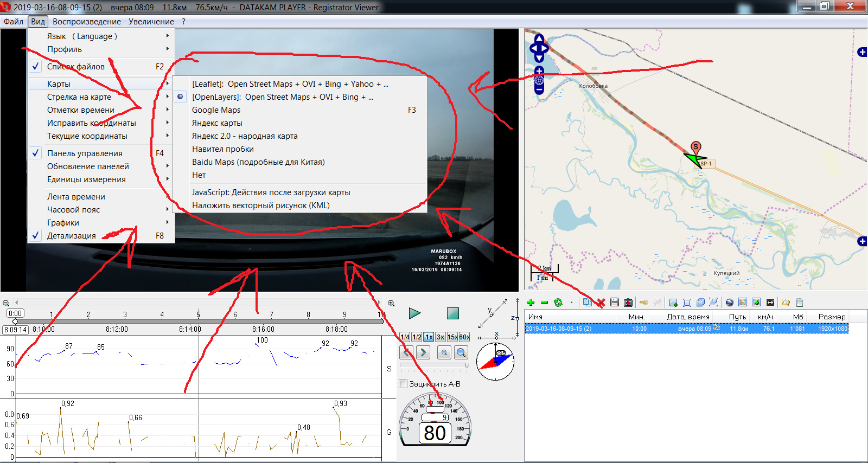Enable the Зациклить A-B checkbox
The image size is (868, 463).
coord(403,384)
